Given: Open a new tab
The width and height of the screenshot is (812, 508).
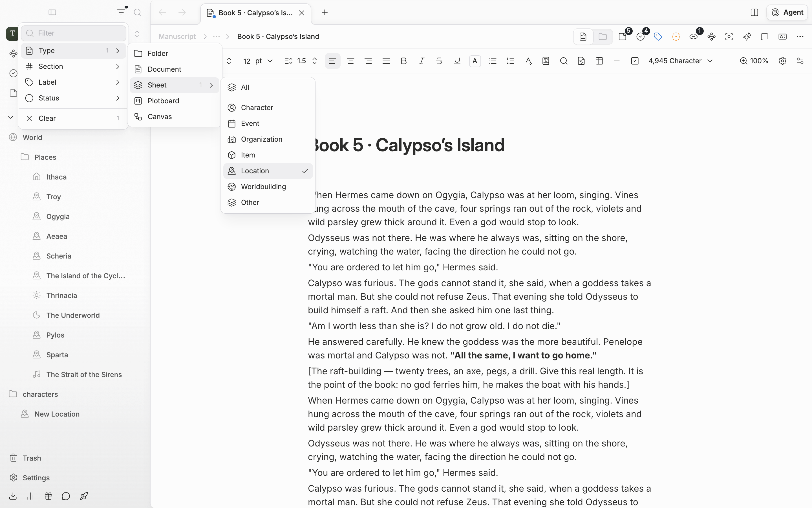Looking at the screenshot, I should [x=325, y=12].
